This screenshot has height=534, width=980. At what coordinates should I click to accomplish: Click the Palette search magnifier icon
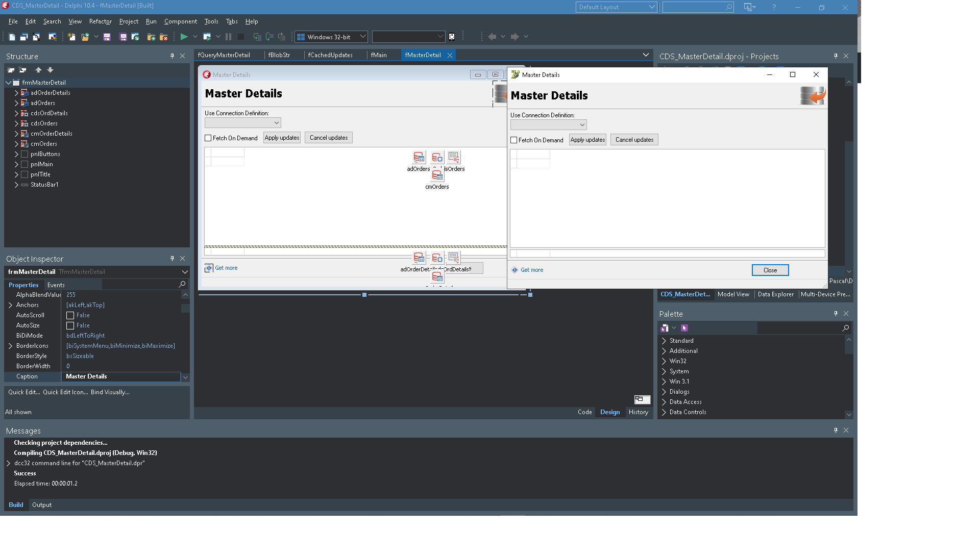[x=846, y=328]
